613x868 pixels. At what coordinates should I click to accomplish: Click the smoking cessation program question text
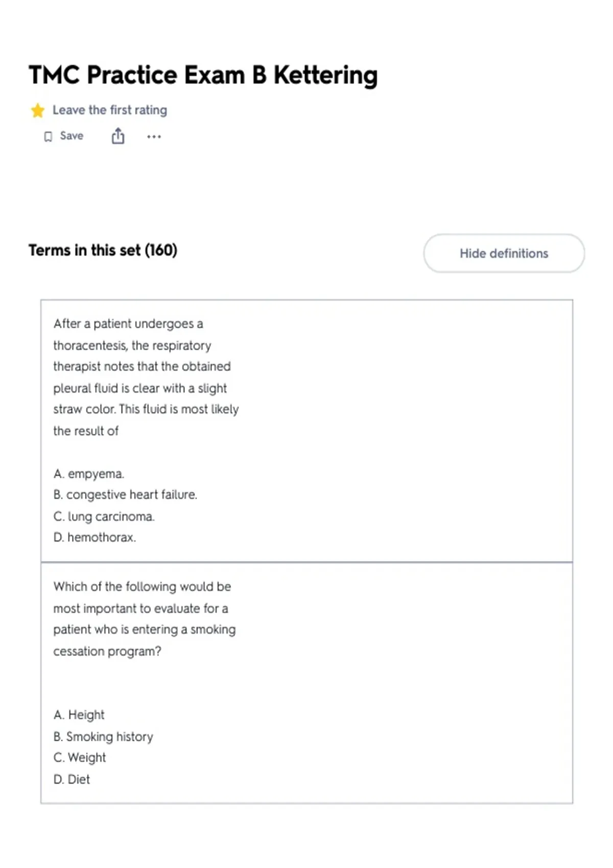pos(145,619)
